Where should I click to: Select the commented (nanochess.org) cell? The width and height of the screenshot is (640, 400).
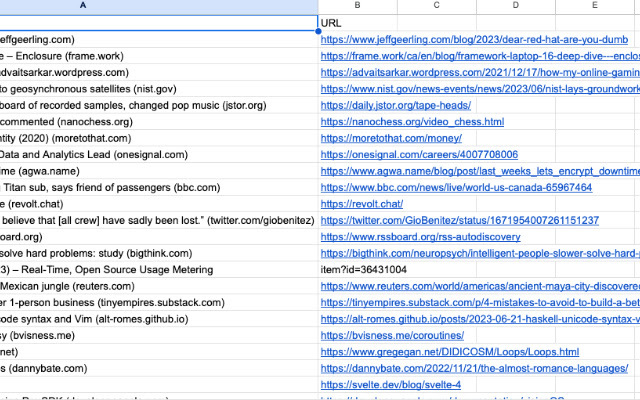(x=159, y=122)
